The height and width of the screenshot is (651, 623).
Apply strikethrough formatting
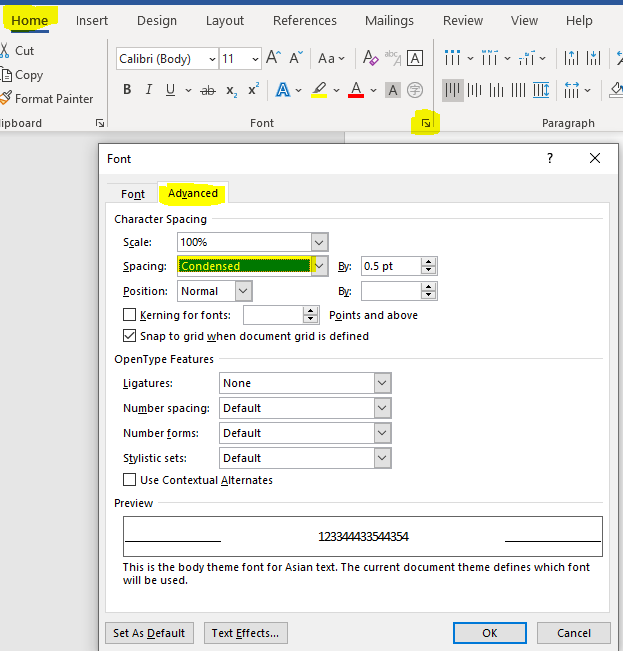tap(208, 90)
